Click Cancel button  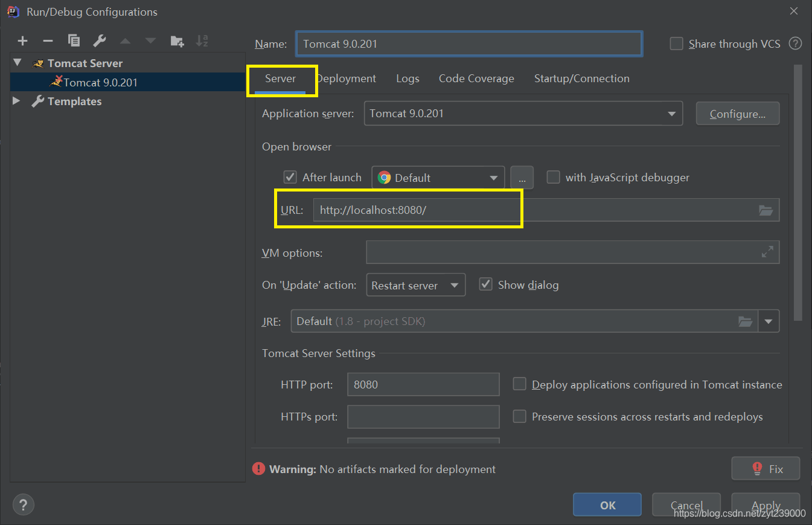[686, 505]
